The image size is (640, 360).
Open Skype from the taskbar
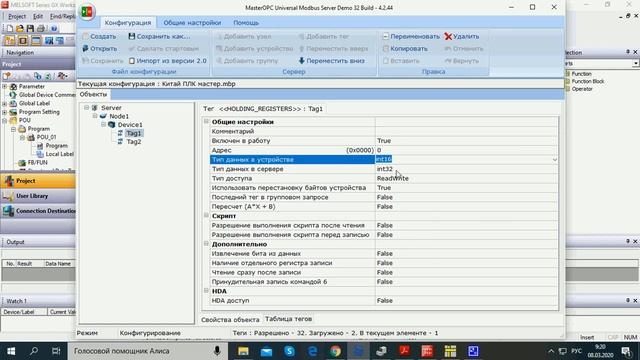pyautogui.click(x=289, y=351)
